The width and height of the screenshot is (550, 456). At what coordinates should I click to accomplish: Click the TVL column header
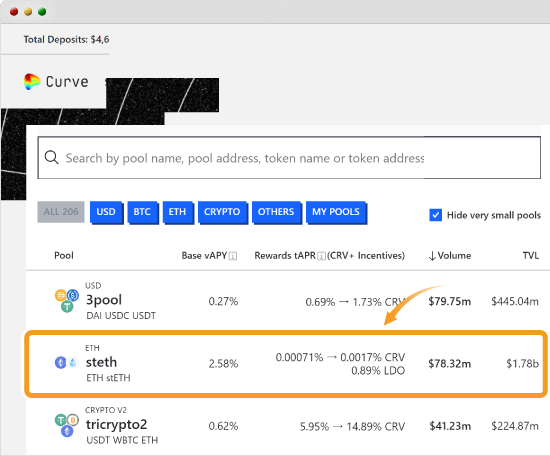531,255
